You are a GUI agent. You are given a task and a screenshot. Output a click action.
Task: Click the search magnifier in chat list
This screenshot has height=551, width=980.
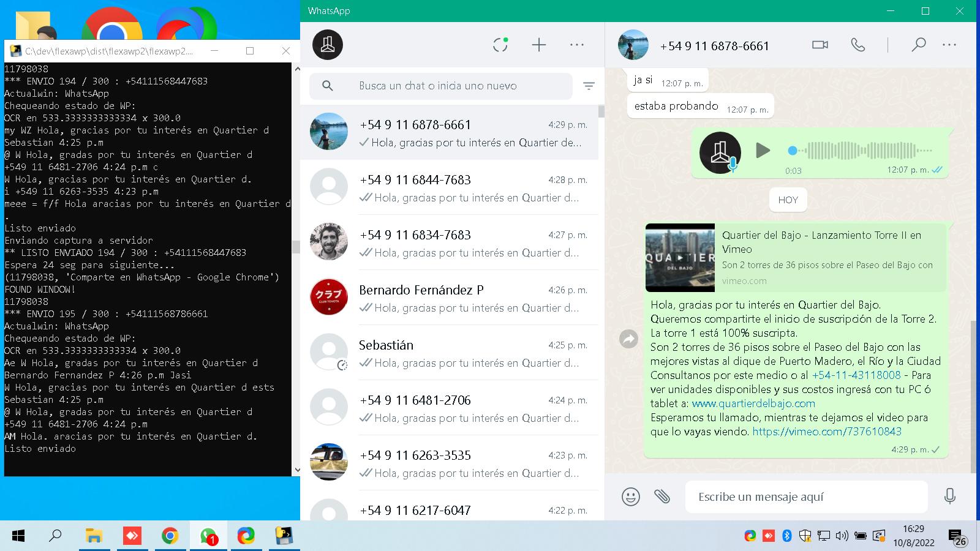point(328,86)
